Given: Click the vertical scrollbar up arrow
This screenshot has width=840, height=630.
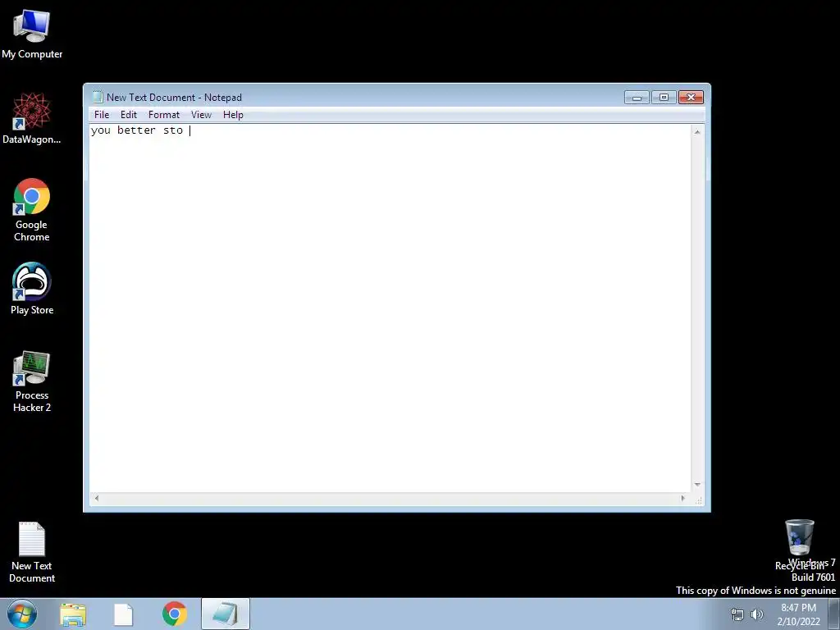Looking at the screenshot, I should pyautogui.click(x=697, y=132).
